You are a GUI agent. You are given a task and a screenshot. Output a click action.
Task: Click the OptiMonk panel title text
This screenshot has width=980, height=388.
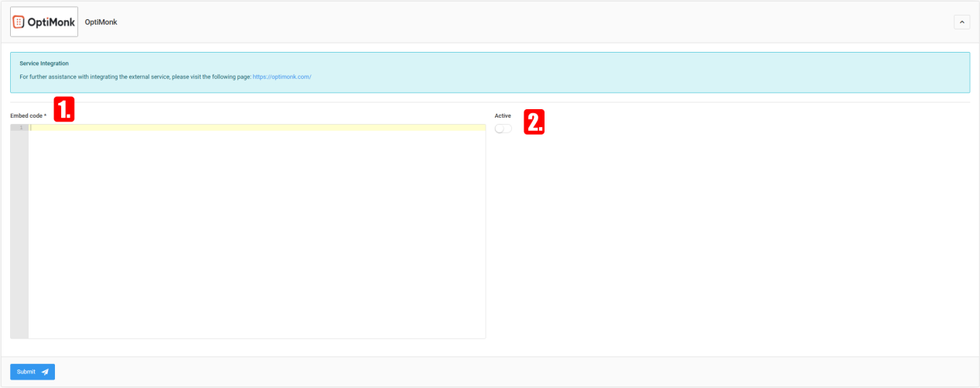point(101,22)
